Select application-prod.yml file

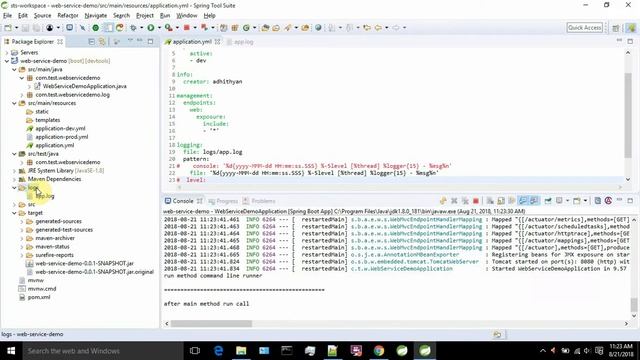click(x=61, y=137)
